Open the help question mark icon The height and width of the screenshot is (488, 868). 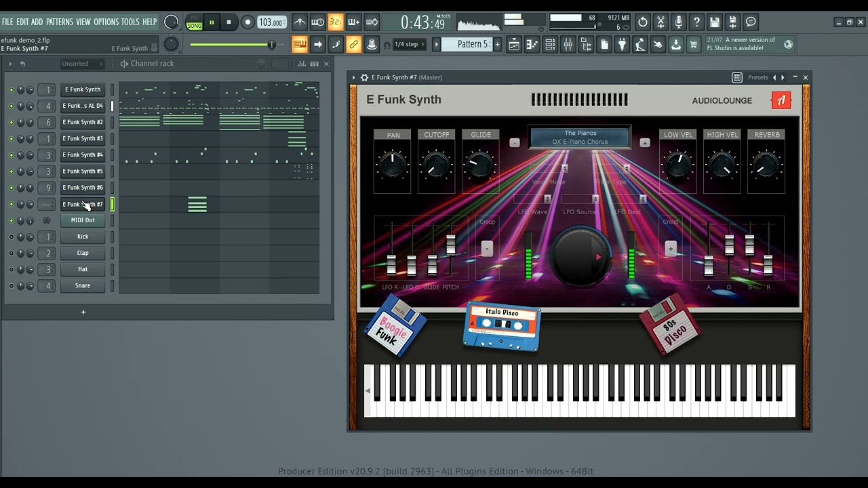click(x=696, y=22)
